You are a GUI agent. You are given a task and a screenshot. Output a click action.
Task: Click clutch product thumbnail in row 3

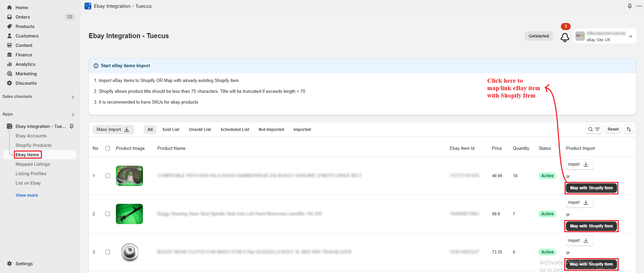click(129, 252)
